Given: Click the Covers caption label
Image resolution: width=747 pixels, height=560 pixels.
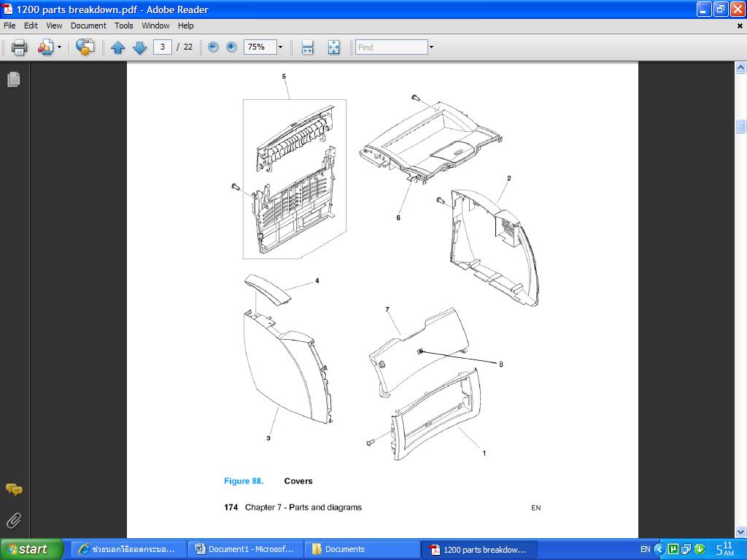Looking at the screenshot, I should (298, 481).
